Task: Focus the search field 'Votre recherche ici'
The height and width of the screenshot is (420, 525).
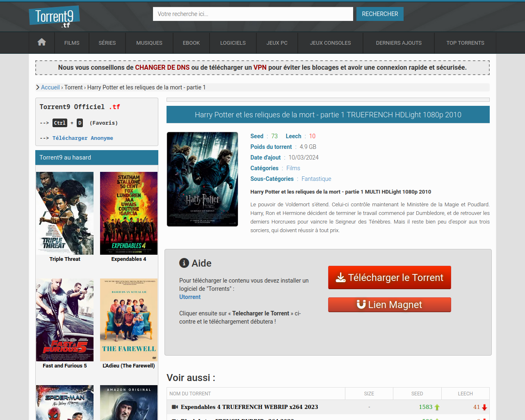Action: 253,14
